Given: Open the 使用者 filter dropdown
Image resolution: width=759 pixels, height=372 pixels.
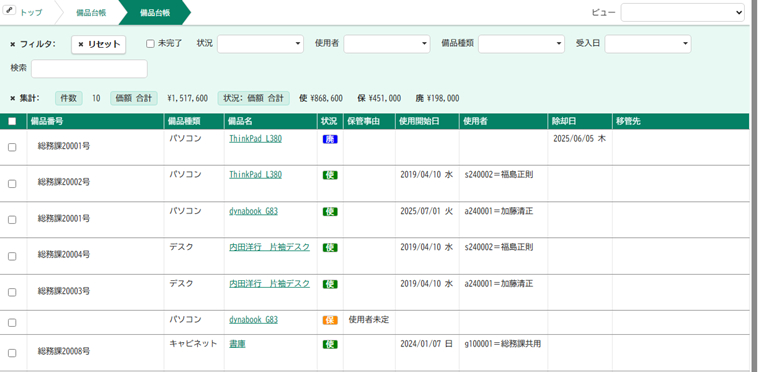Looking at the screenshot, I should tap(387, 44).
